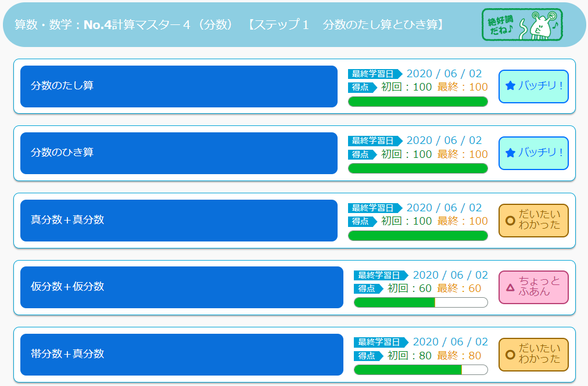588x386 pixels.
Task: Click the circle icon on 真分数＋真分数 badge
Action: (510, 221)
